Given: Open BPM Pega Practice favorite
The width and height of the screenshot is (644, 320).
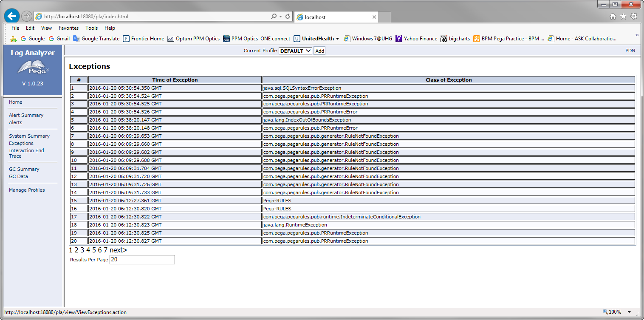Looking at the screenshot, I should point(509,39).
